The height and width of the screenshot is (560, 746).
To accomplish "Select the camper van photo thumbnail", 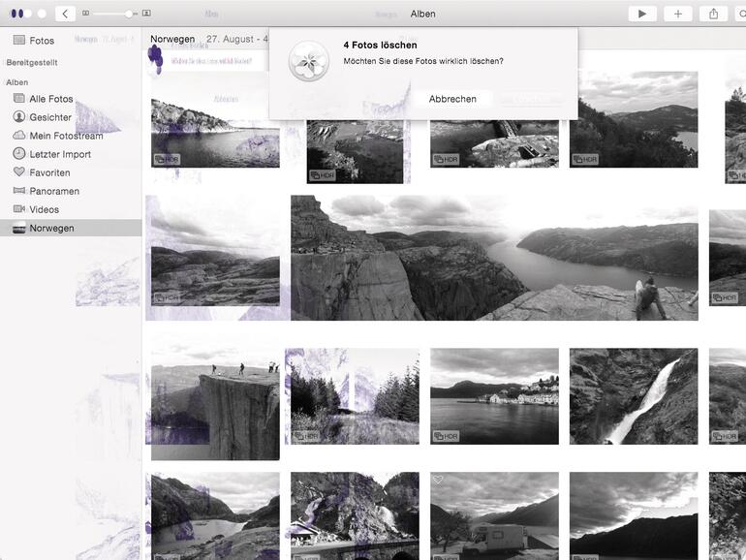I will click(x=494, y=515).
